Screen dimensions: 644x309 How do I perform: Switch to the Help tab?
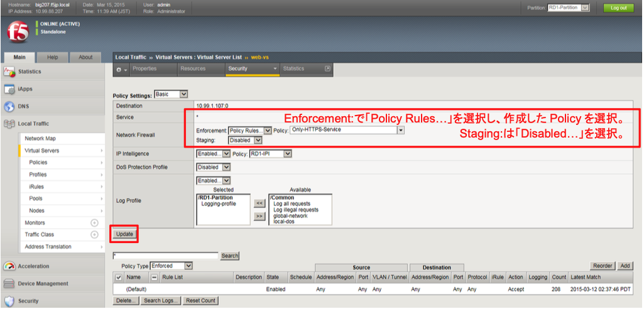tap(53, 57)
